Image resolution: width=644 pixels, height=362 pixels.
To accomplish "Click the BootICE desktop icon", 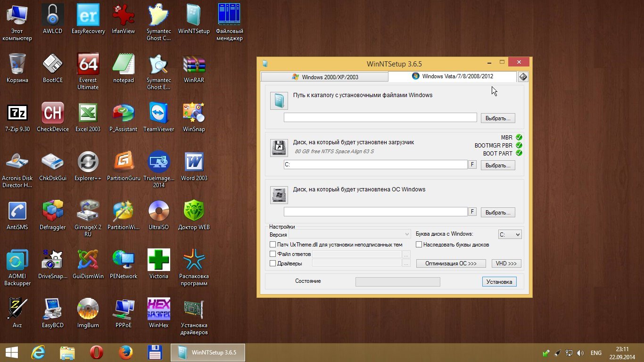I will coord(53,68).
